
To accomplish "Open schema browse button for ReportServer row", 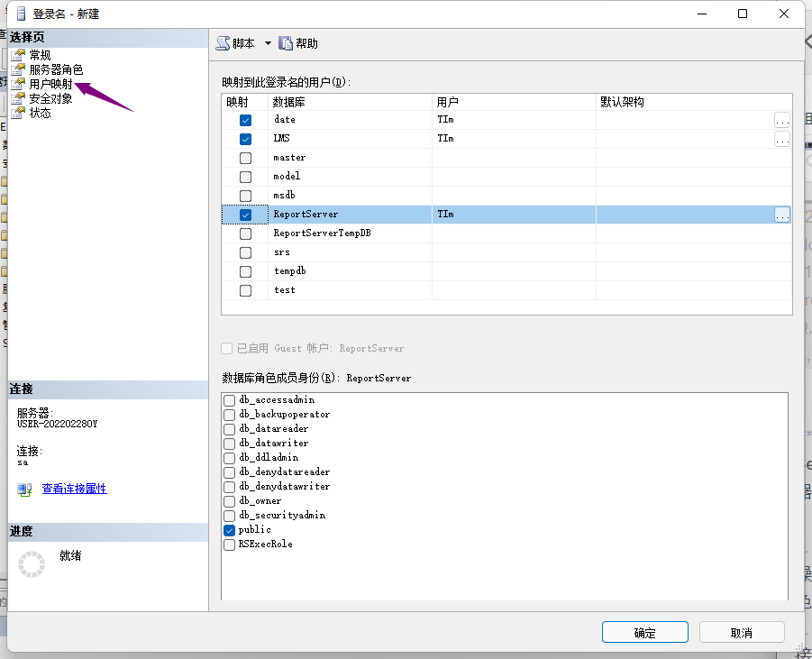I will click(782, 215).
